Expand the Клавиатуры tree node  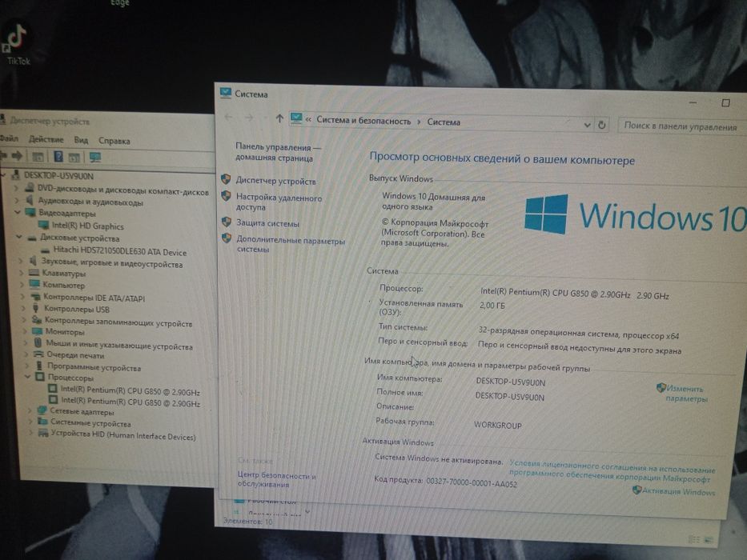coord(21,273)
